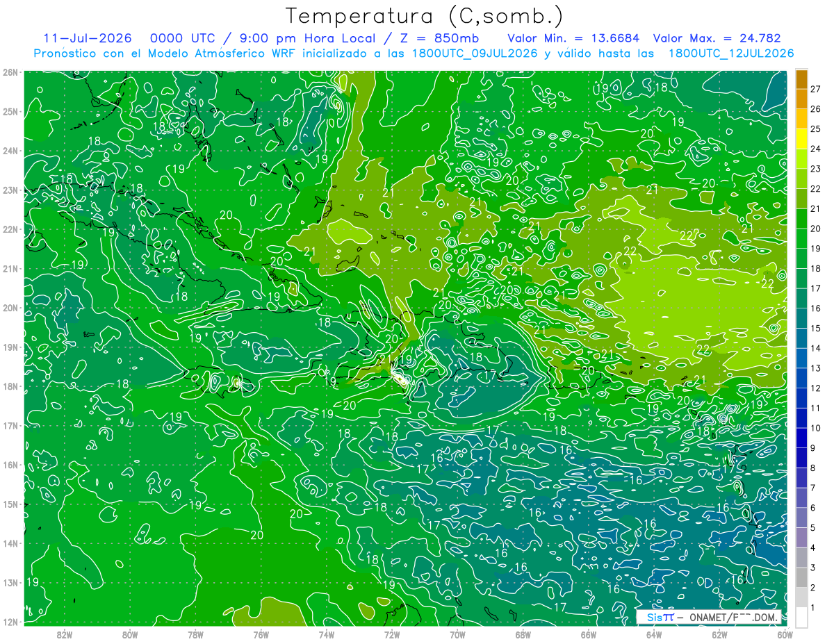The width and height of the screenshot is (834, 644).
Task: Click the '22N' latitude axis label
Action: (10, 229)
